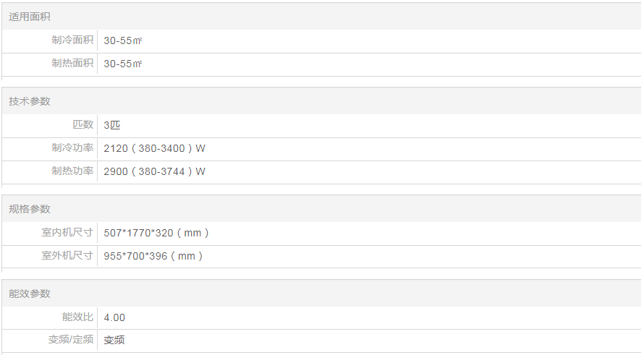The width and height of the screenshot is (644, 355).
Task: Select the heating area value 30-55㎡
Action: pos(123,64)
